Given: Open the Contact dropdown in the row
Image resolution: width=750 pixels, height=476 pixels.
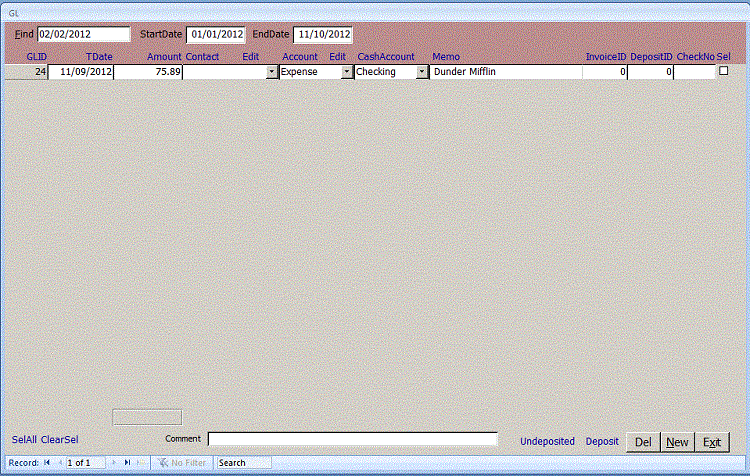Looking at the screenshot, I should click(272, 72).
